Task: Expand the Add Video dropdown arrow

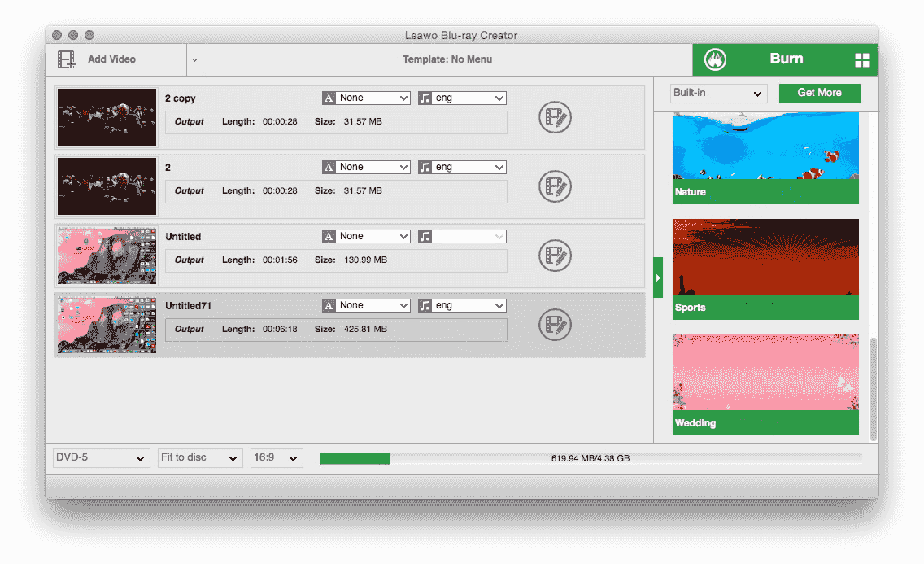Action: (x=194, y=59)
